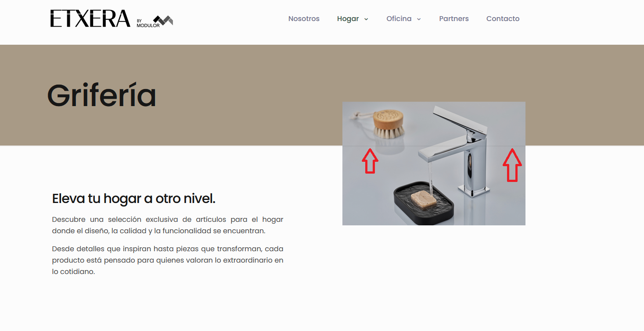Select the Hogar menu item
This screenshot has width=644, height=331.
[x=348, y=18]
